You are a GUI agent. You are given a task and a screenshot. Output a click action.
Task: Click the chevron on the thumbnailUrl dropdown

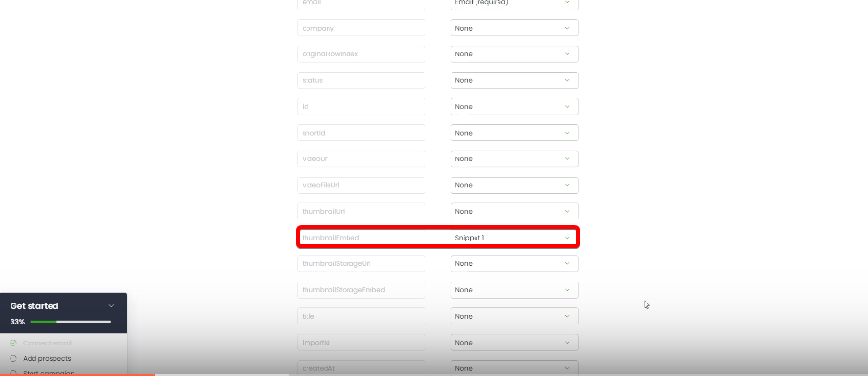567,211
